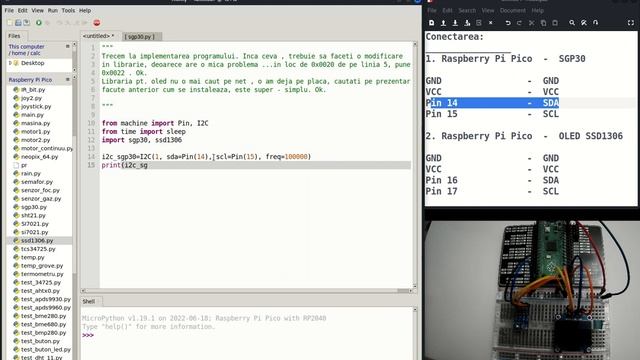Click the editor horizontal scrollbar
640x360 pixels.
click(x=248, y=291)
